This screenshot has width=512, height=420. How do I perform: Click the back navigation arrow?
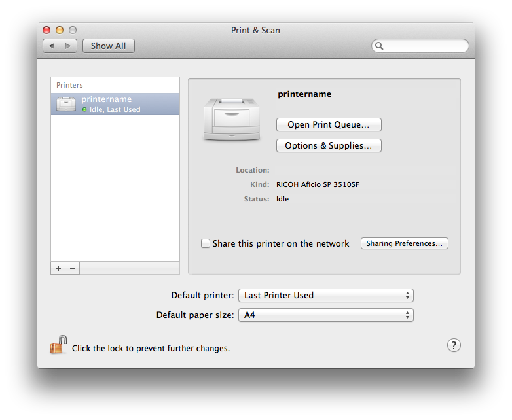[51, 46]
